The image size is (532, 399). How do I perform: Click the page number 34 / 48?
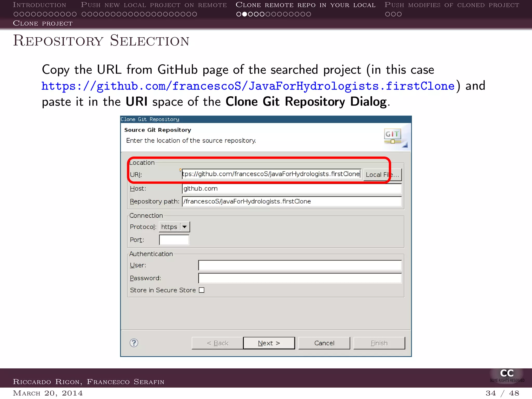502,393
